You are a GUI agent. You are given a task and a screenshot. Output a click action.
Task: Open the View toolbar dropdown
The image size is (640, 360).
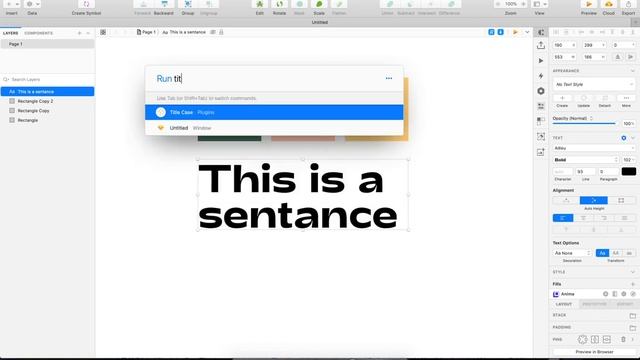[540, 4]
